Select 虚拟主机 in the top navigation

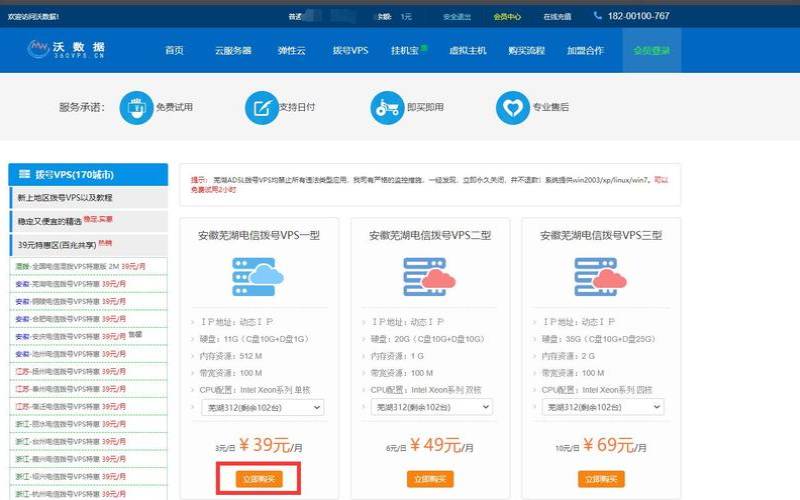[x=470, y=50]
